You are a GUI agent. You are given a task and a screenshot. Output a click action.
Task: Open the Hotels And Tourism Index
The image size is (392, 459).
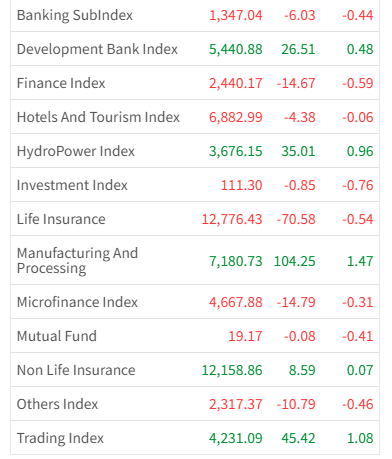(98, 117)
